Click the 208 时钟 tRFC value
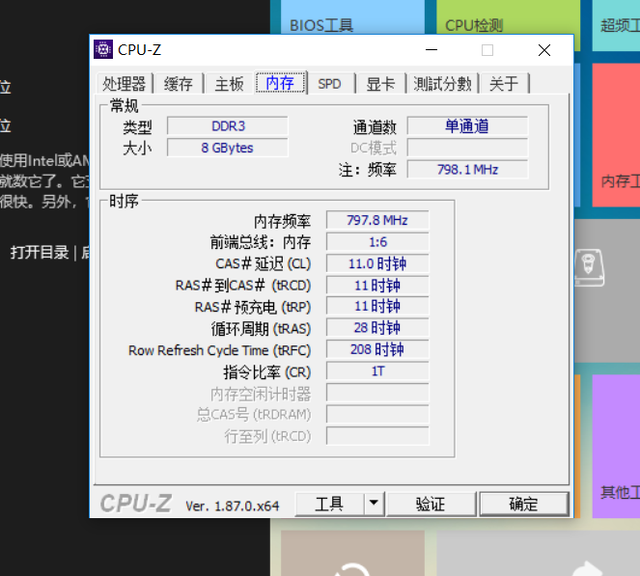The height and width of the screenshot is (576, 640). coord(378,350)
